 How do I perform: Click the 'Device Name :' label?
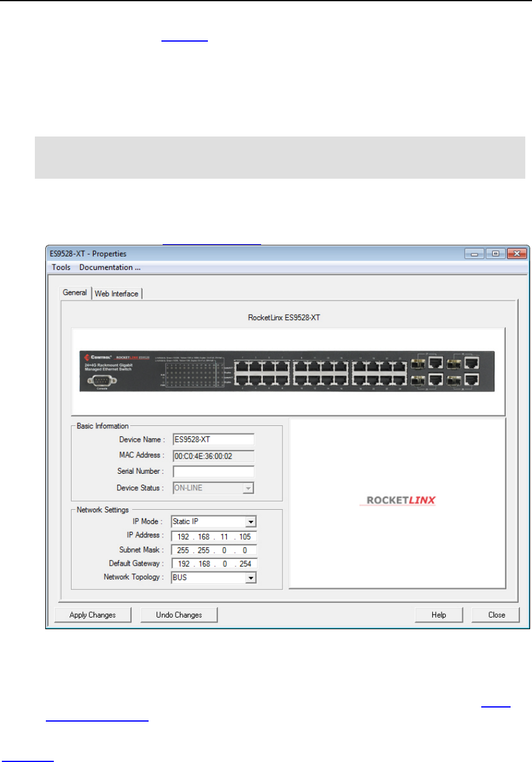click(142, 439)
